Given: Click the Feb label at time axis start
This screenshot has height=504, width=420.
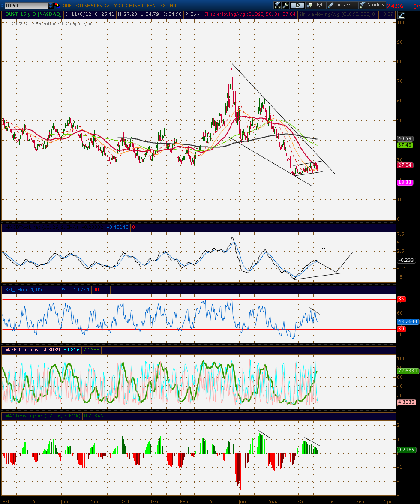Looking at the screenshot, I should [x=6, y=501].
